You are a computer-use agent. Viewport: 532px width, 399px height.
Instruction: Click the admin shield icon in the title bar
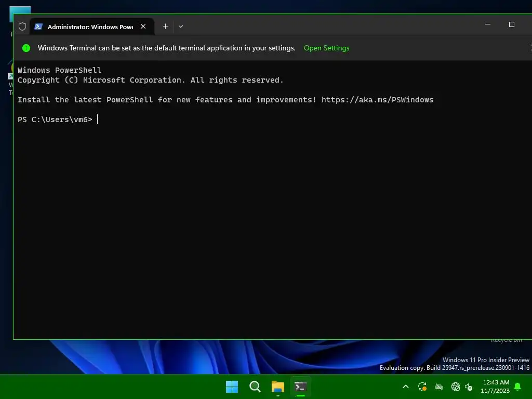pyautogui.click(x=22, y=26)
